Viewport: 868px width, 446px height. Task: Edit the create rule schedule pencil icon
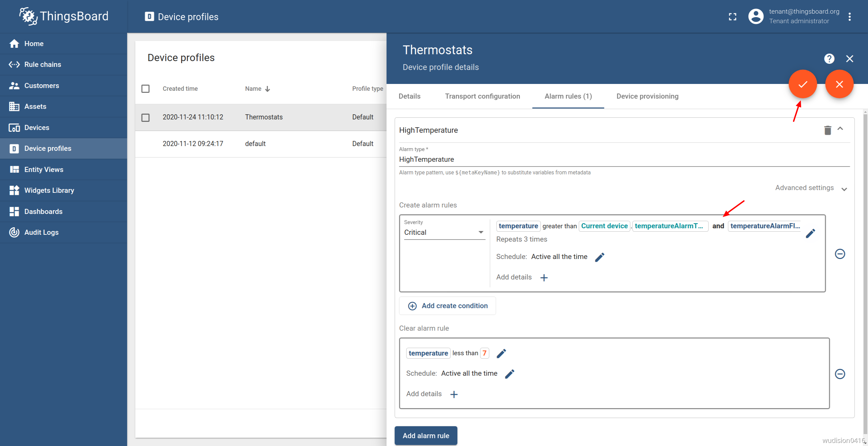600,257
